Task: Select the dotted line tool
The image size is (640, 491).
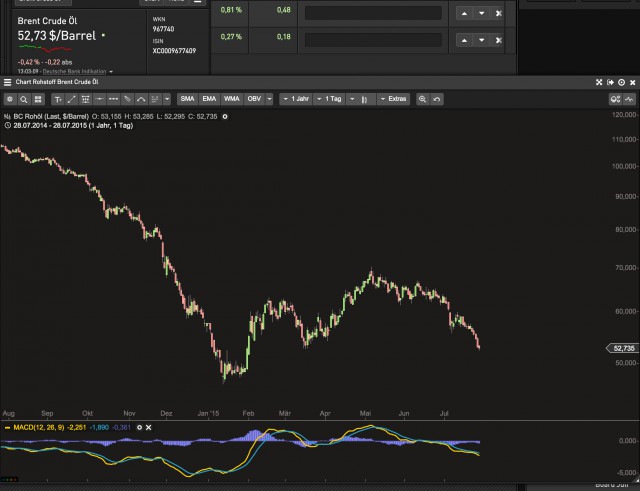Action: coord(113,99)
